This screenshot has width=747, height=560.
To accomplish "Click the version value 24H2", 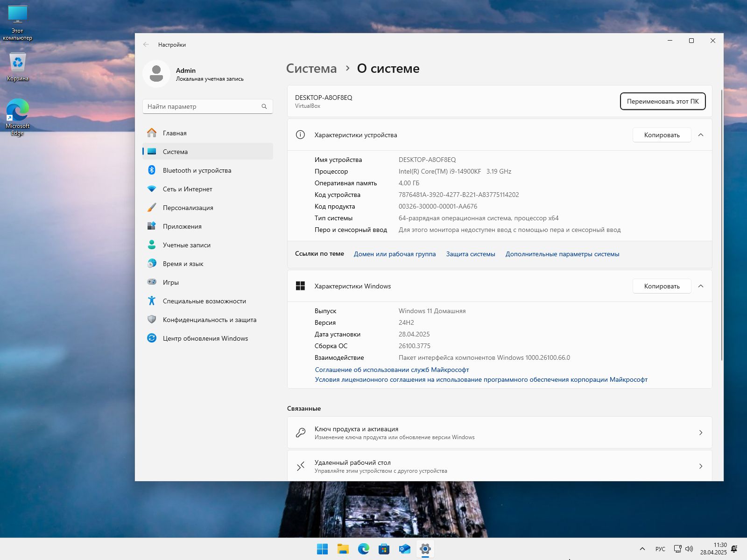I will (x=406, y=322).
